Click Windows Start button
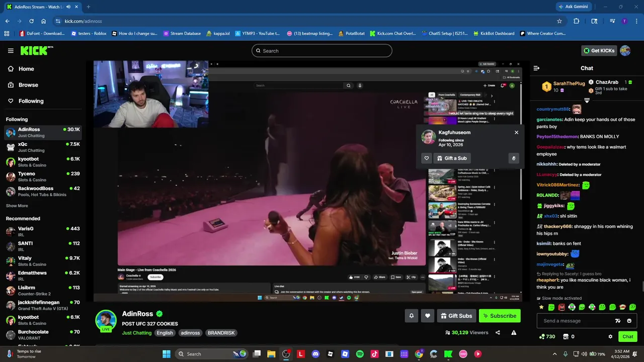This screenshot has height=362, width=644. coord(167,354)
